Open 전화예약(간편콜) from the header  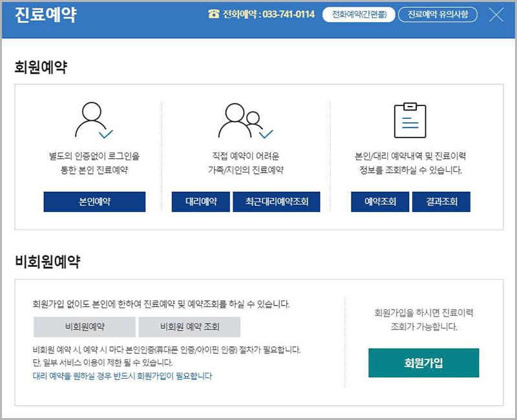(358, 14)
